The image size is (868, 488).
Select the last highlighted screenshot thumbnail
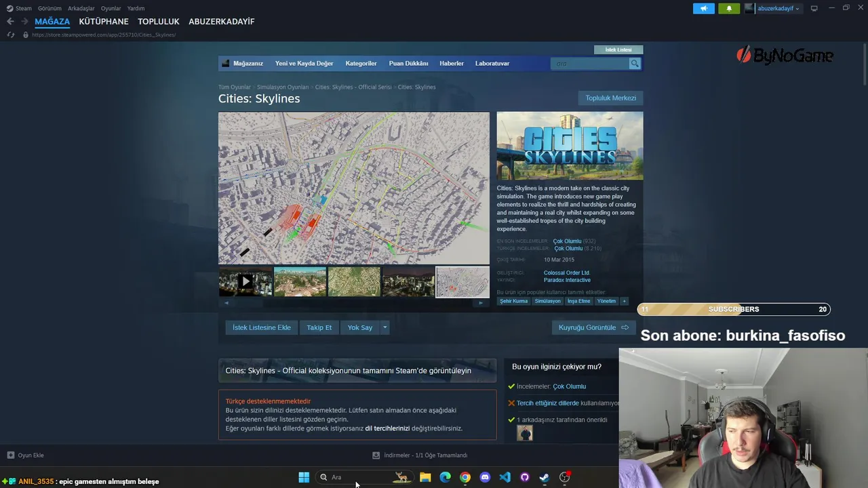click(x=462, y=281)
